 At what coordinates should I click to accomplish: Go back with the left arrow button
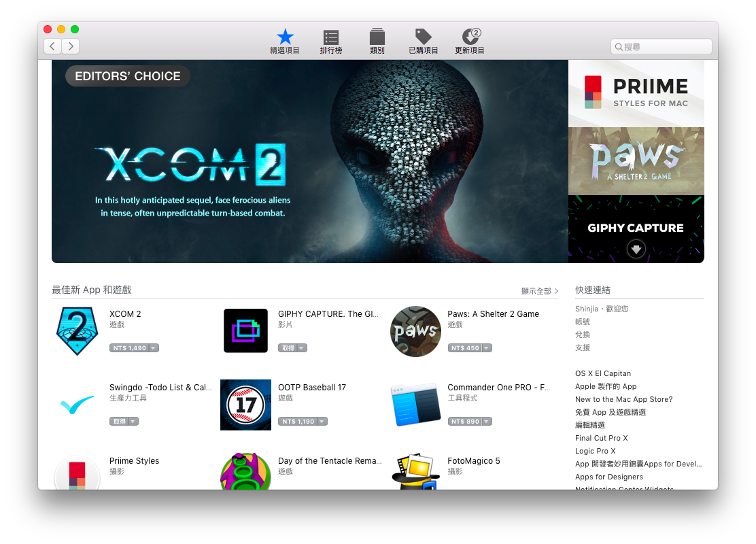52,46
